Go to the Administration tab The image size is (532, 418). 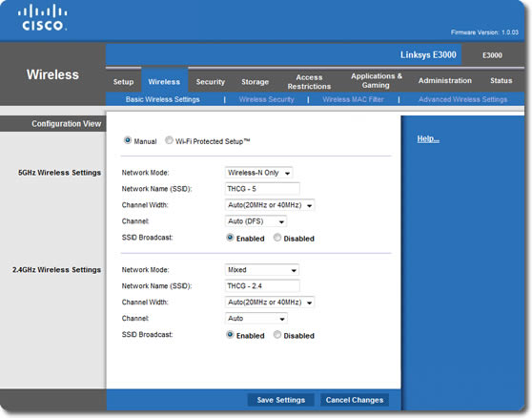click(x=445, y=80)
